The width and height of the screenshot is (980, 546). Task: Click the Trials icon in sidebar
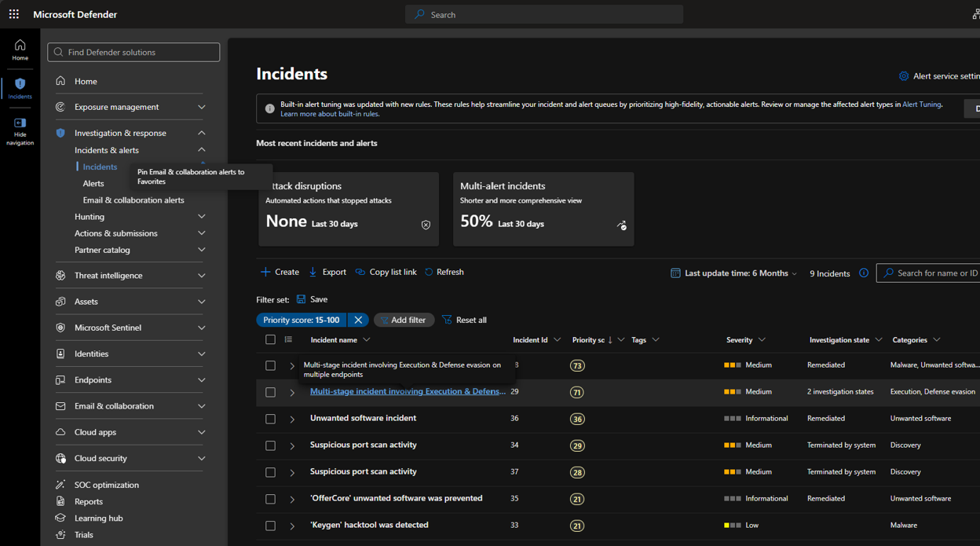pyautogui.click(x=60, y=535)
